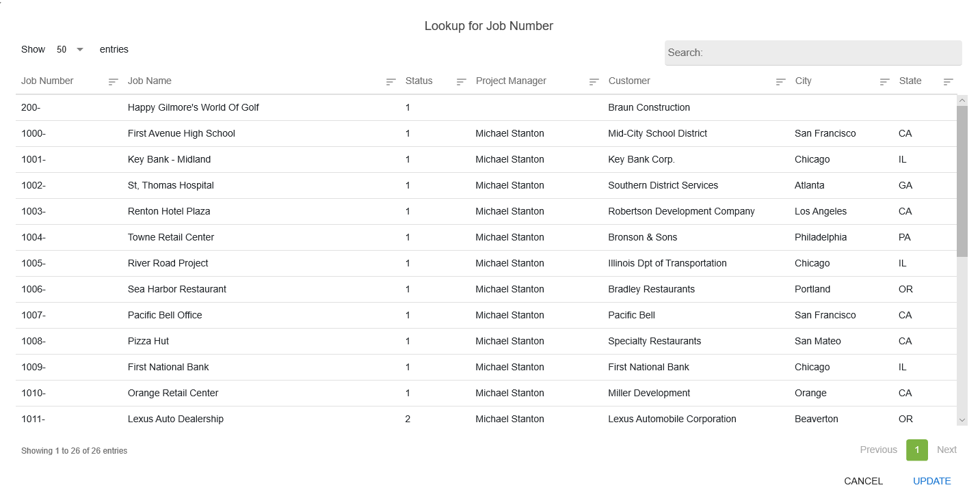
Task: Select Sea Harbor Restaurant job
Action: [177, 289]
